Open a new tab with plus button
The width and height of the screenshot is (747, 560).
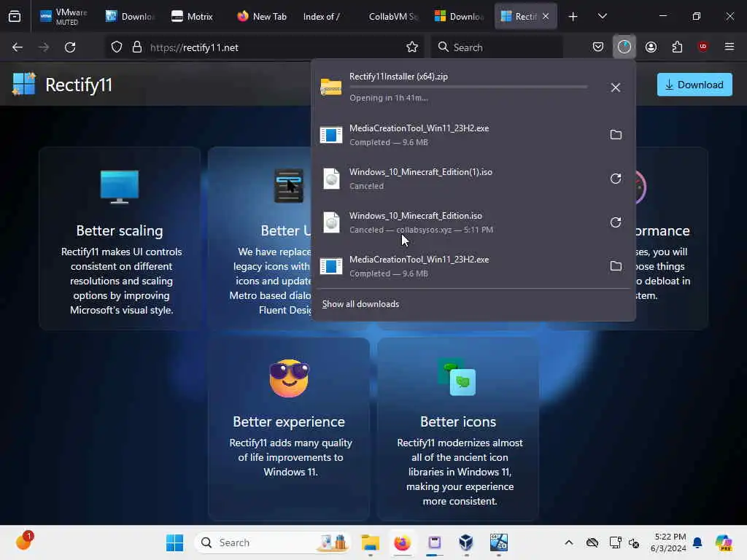coord(573,17)
